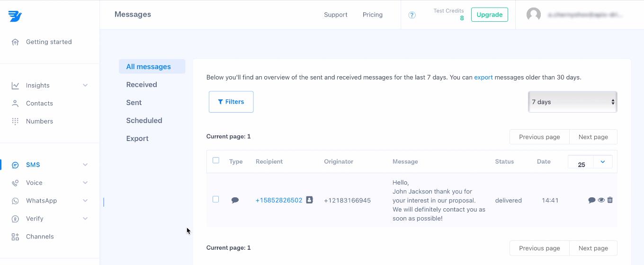The width and height of the screenshot is (644, 265).
Task: Click the Status column header
Action: click(504, 161)
